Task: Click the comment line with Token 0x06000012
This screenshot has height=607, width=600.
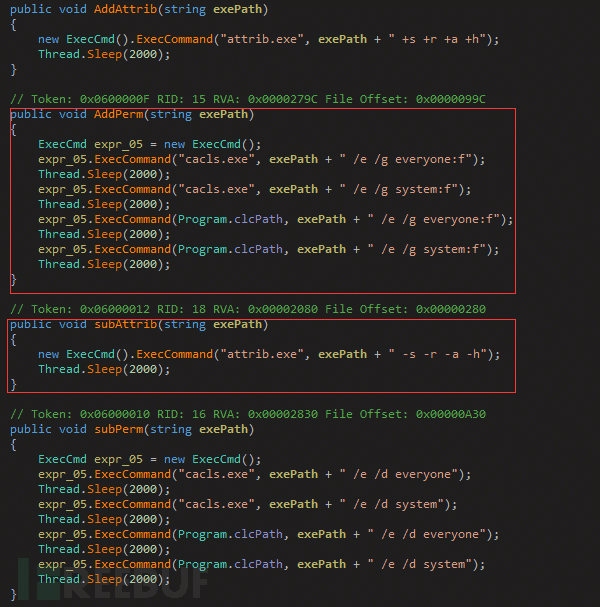Action: coord(248,309)
